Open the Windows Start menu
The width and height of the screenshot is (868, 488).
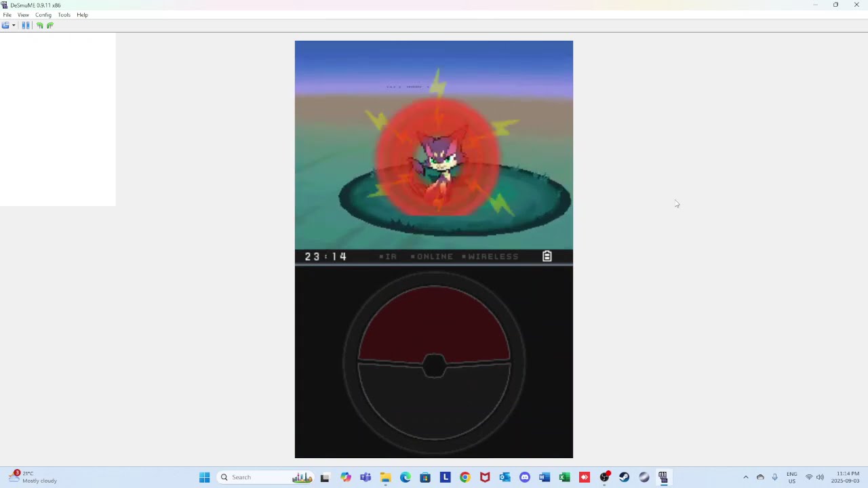tap(204, 477)
